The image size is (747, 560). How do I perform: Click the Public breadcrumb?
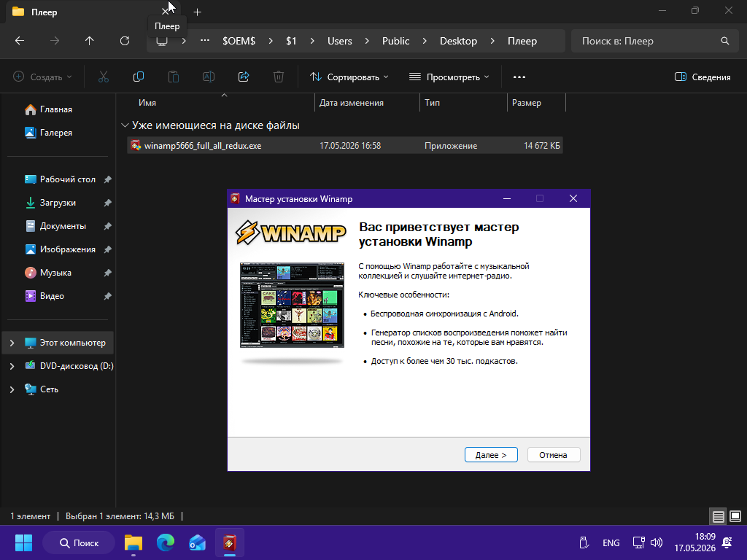[x=396, y=41]
